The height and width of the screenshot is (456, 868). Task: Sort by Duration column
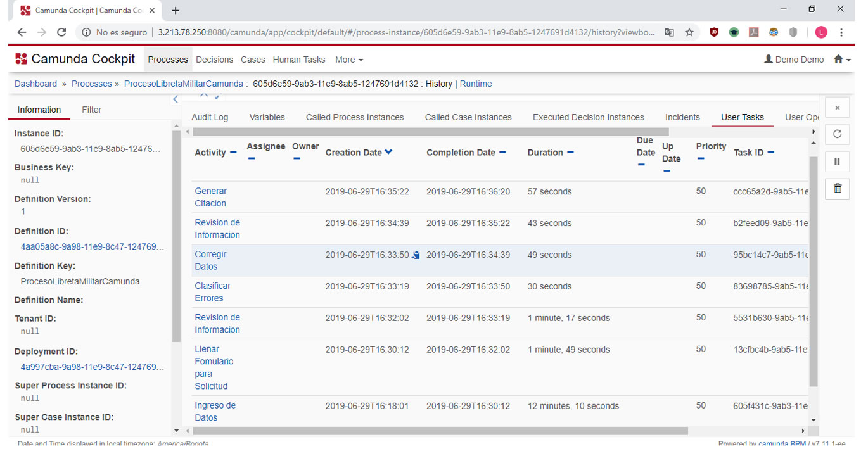point(570,153)
